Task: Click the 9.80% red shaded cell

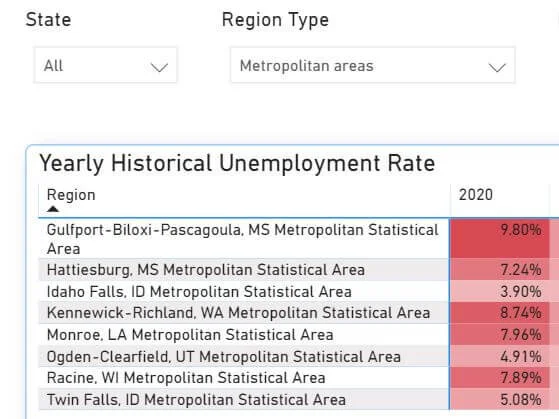Action: point(499,239)
